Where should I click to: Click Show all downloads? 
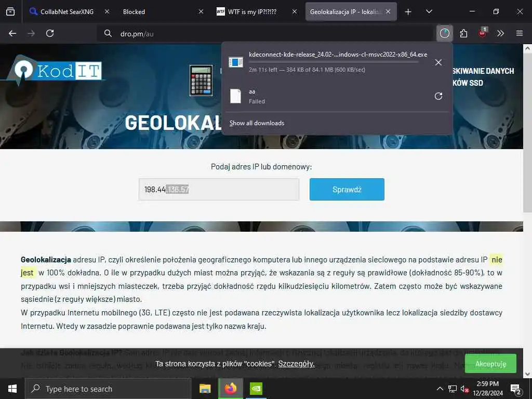[257, 123]
